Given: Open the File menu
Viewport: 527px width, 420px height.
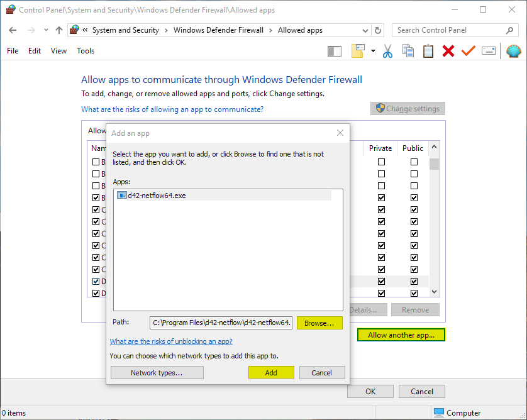Looking at the screenshot, I should (12, 51).
